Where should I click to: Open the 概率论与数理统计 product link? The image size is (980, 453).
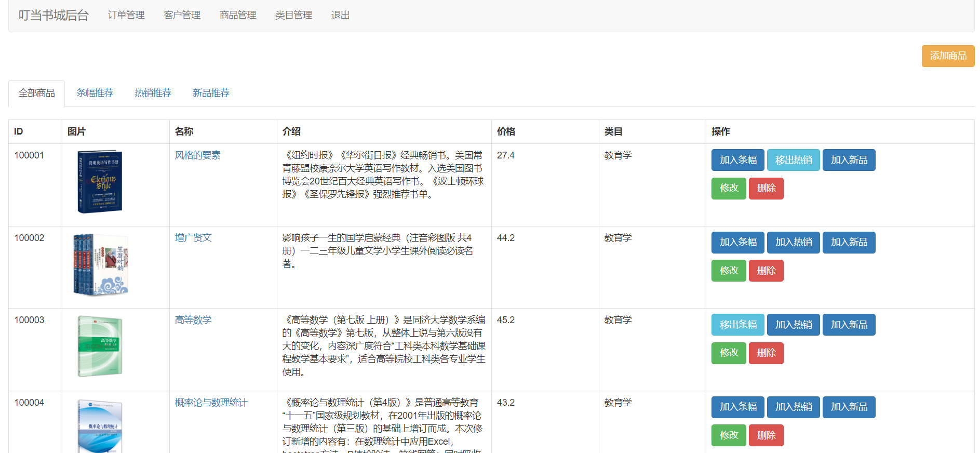pyautogui.click(x=211, y=403)
